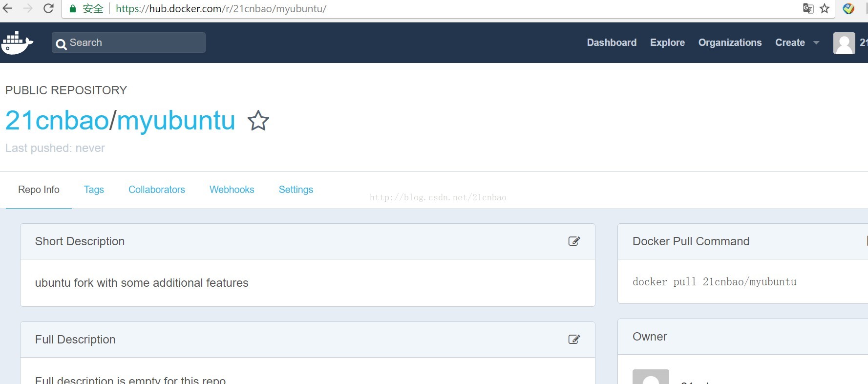Switch to the Collaborators tab

pos(157,190)
